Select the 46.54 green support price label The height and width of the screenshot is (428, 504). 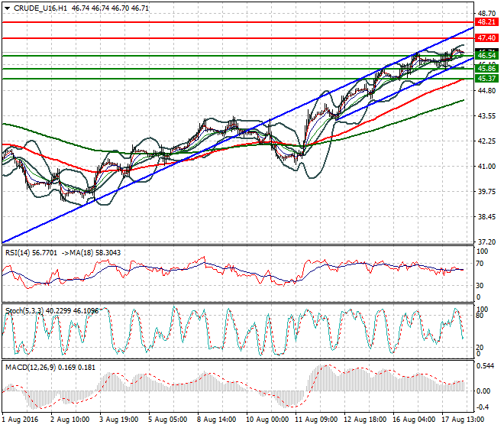486,56
